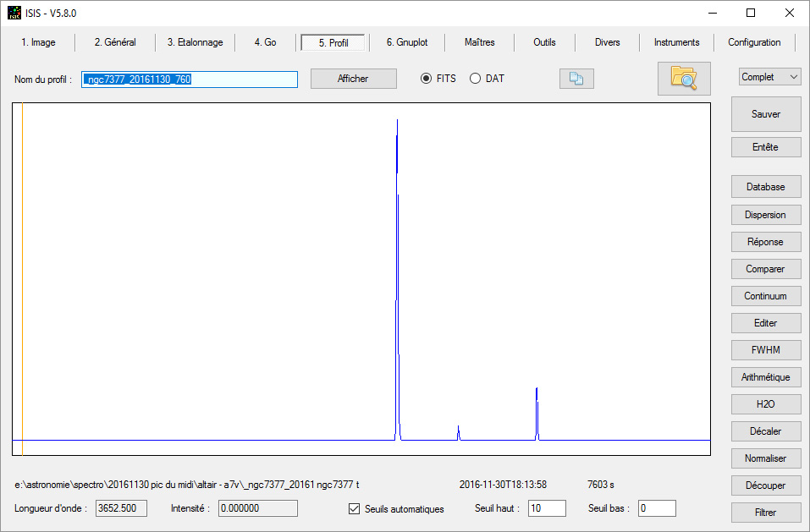Open the Configuration tab
Viewport: 810px width, 532px height.
click(x=754, y=42)
